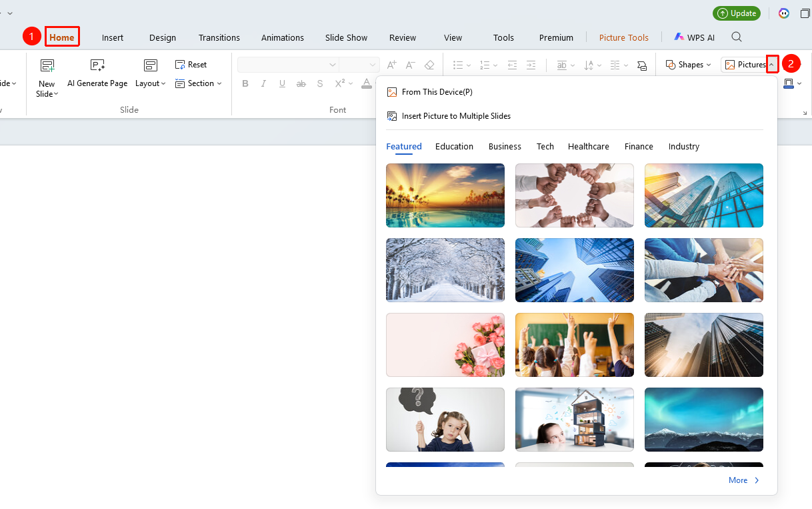Screen dimensions: 812x509
Task: Open the Design ribbon tab
Action: [x=163, y=37]
